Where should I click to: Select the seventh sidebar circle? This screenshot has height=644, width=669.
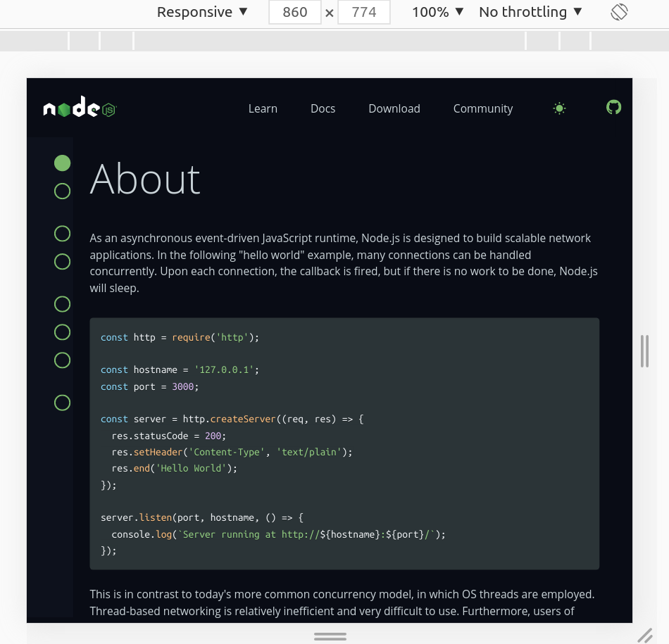pos(62,360)
